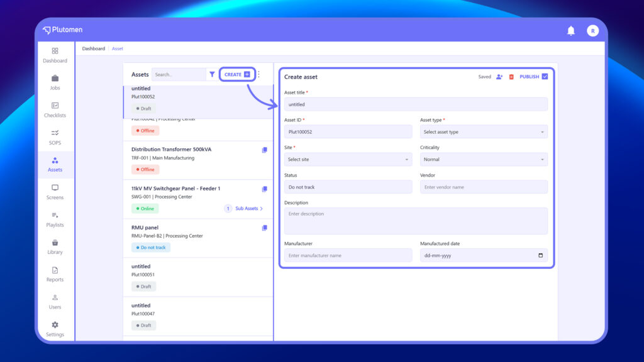
Task: Click the Asset title field
Action: (416, 104)
